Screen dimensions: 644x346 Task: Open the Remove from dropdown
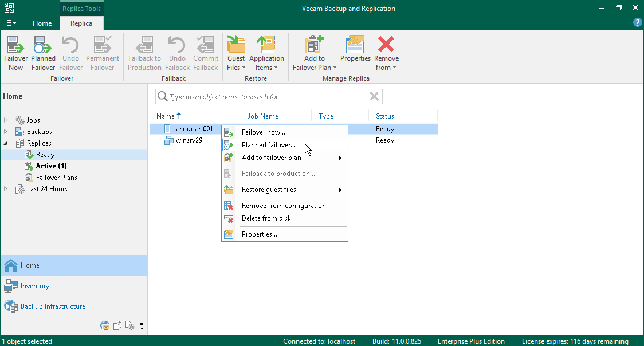(x=386, y=53)
